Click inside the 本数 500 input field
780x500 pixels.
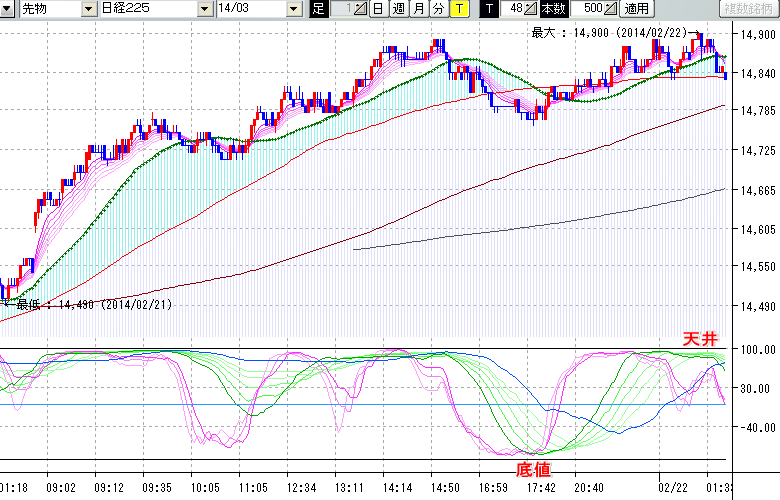pos(590,9)
